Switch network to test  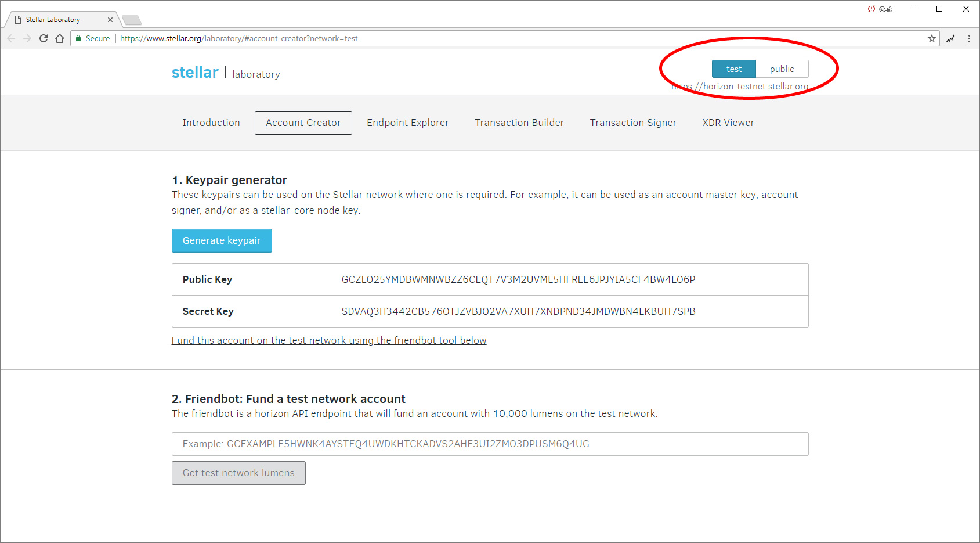click(x=734, y=69)
